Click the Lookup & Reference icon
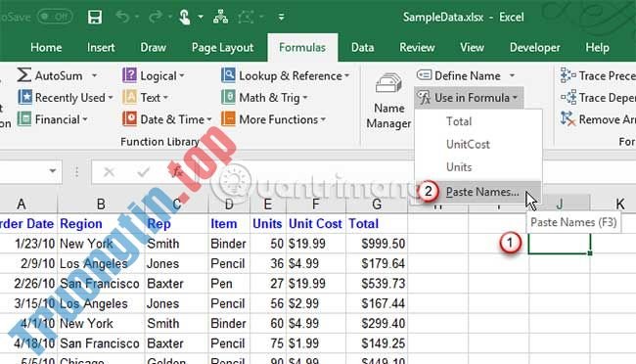 click(x=228, y=75)
